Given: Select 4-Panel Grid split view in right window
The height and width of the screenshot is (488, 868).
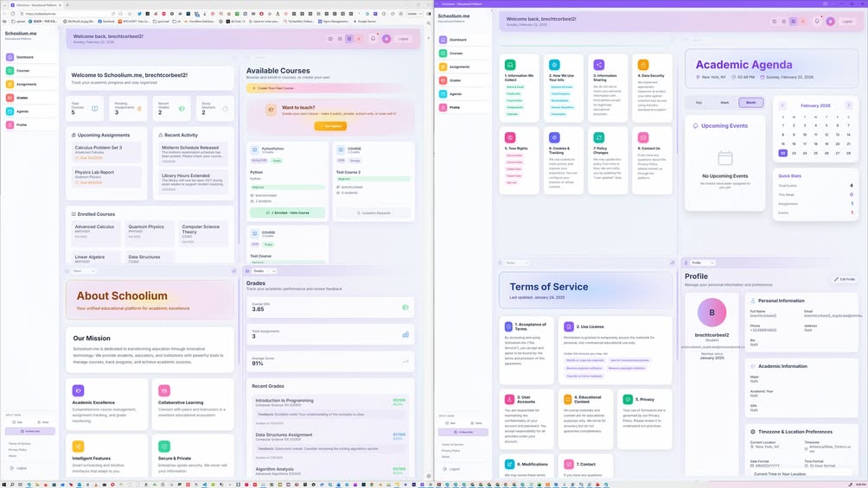Looking at the screenshot, I should pyautogui.click(x=463, y=431).
